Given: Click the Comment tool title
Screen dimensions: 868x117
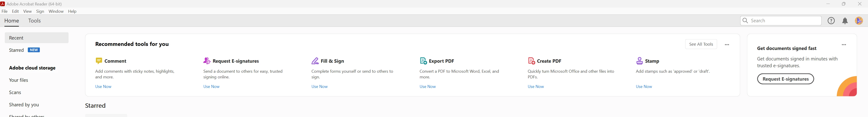Looking at the screenshot, I should 115,61.
